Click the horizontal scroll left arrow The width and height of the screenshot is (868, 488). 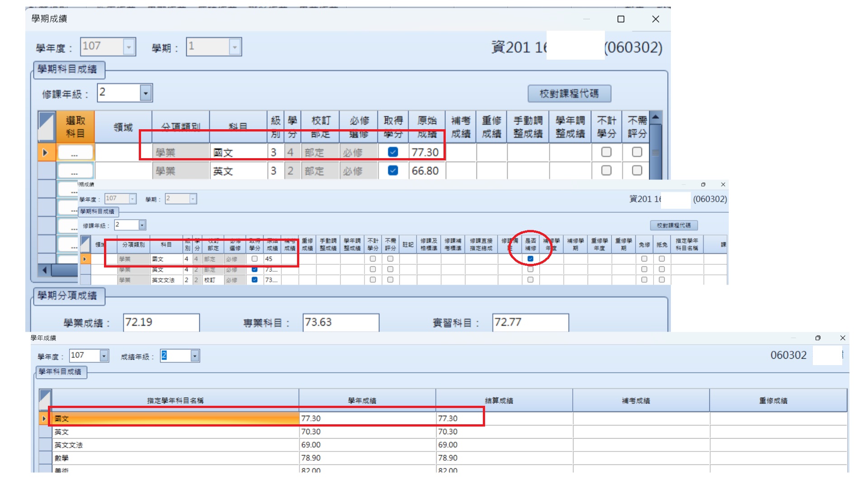pyautogui.click(x=44, y=270)
